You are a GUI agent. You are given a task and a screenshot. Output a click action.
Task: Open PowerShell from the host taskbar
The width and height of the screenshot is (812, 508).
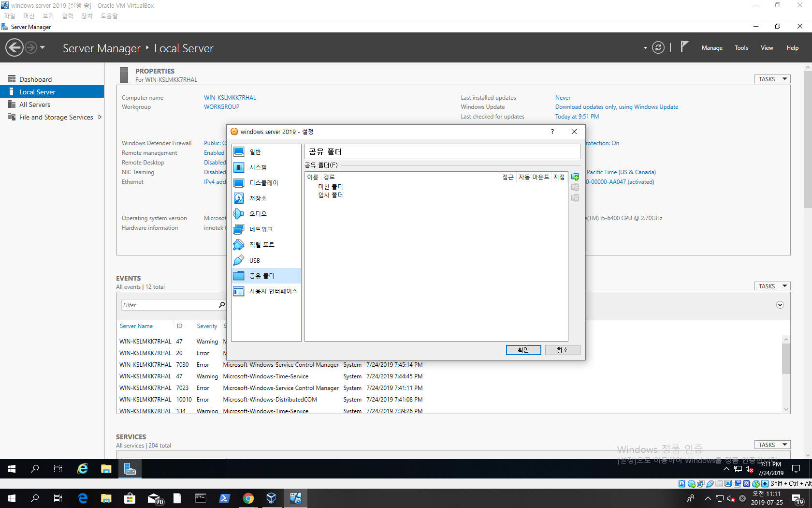[x=225, y=498]
